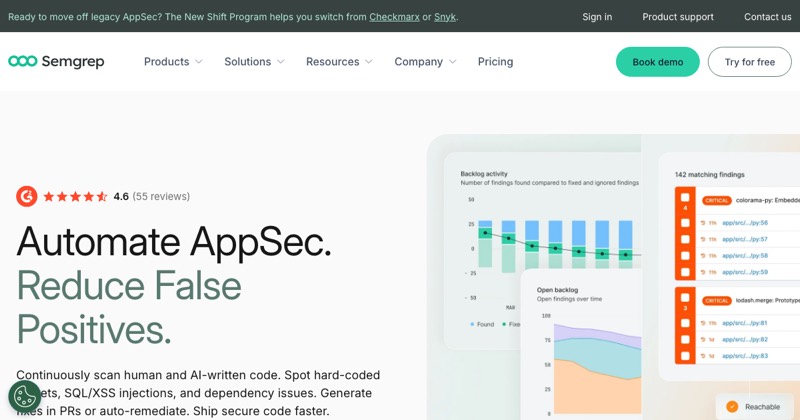
Task: Click the red G2 logo icon
Action: pyautogui.click(x=27, y=196)
